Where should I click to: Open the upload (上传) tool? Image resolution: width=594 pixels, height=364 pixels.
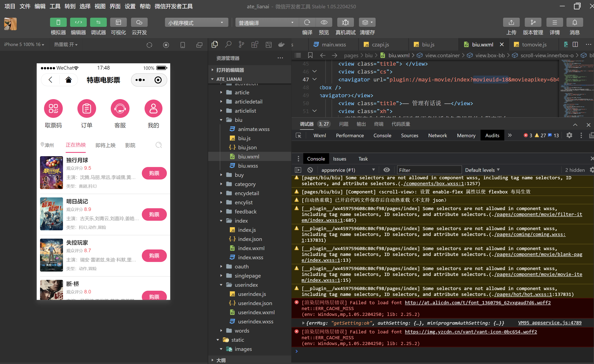511,22
